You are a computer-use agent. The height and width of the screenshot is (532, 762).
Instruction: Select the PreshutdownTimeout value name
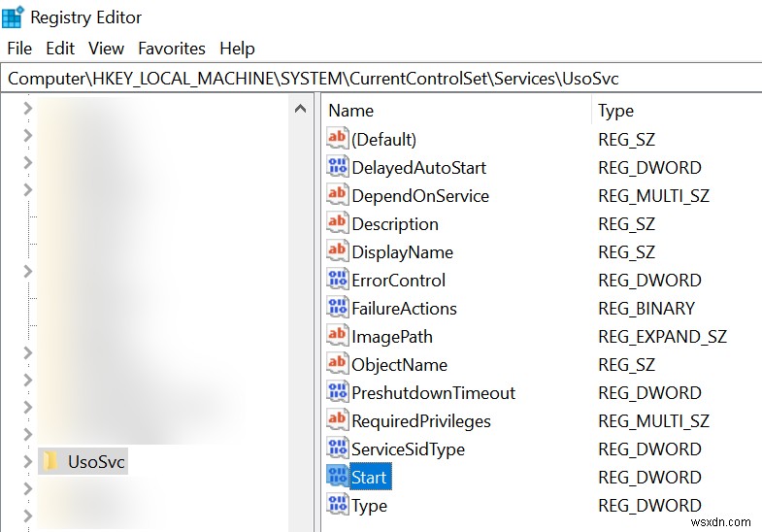click(x=434, y=393)
